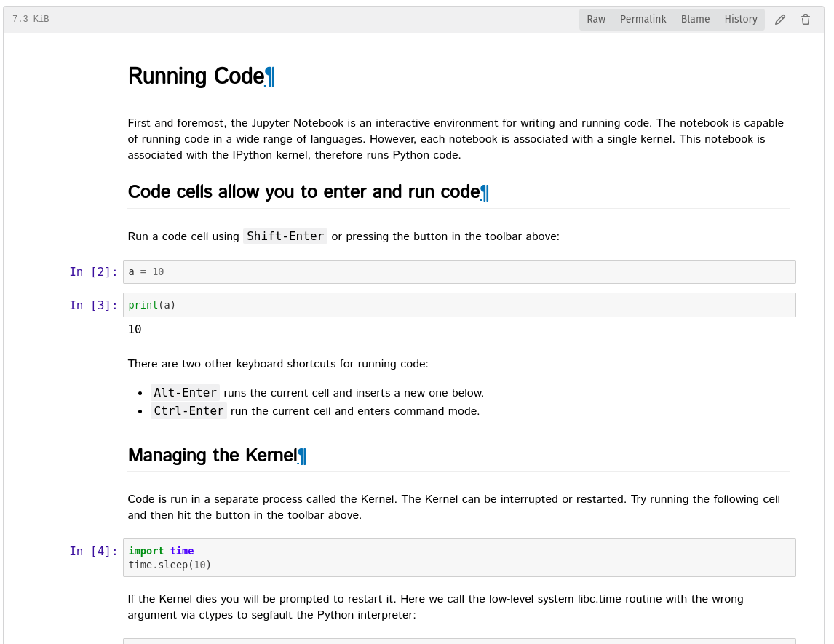
Task: Click 'Code is run in a separate process' paragraph
Action: click(453, 506)
